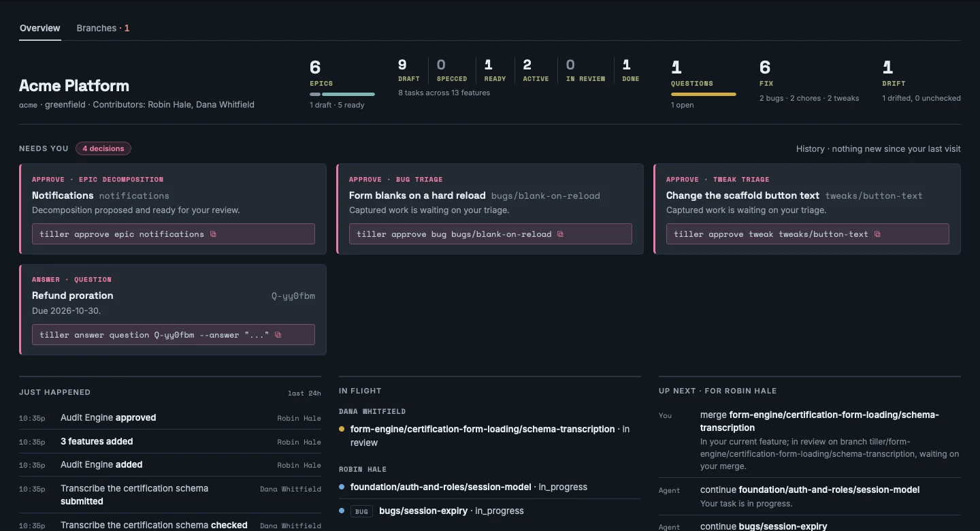Image resolution: width=980 pixels, height=531 pixels.
Task: Open the 'merge form-engine' up next item
Action: coord(810,440)
